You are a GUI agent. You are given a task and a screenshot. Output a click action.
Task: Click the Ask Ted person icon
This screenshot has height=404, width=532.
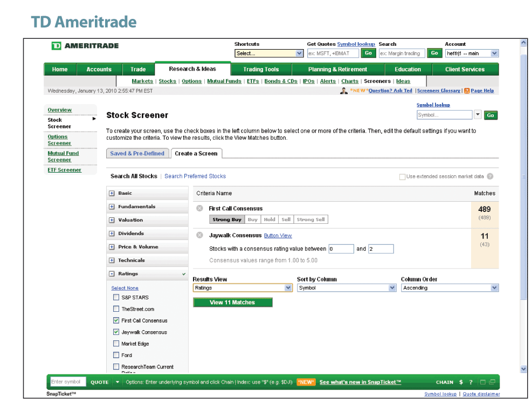[344, 91]
